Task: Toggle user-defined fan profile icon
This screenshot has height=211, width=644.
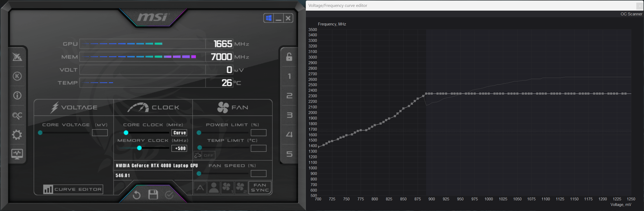Action: pos(214,188)
